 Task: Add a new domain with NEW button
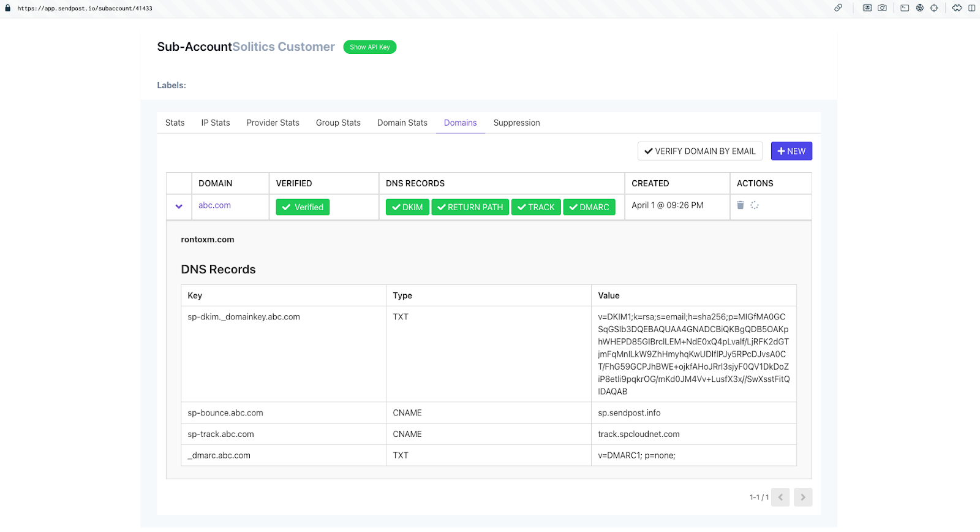click(791, 151)
